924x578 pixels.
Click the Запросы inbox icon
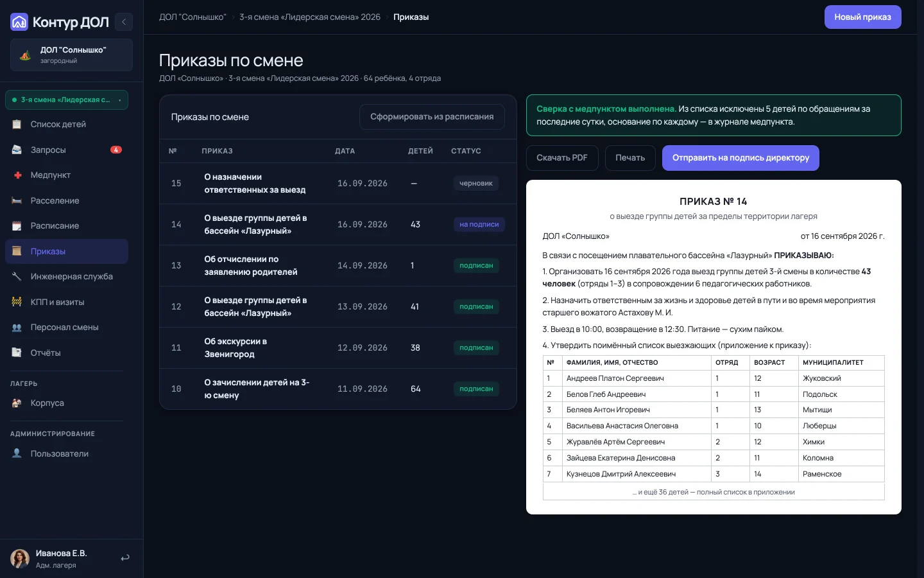[x=17, y=150]
